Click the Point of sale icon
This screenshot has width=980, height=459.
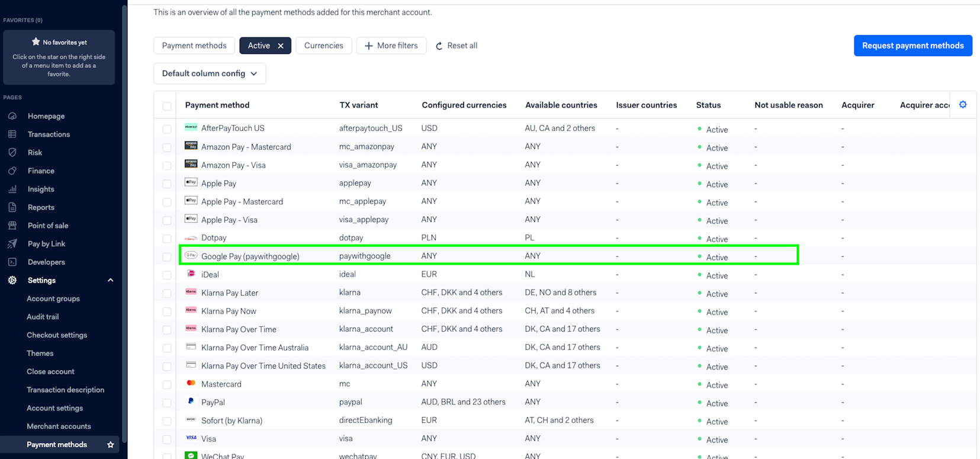[x=12, y=226]
